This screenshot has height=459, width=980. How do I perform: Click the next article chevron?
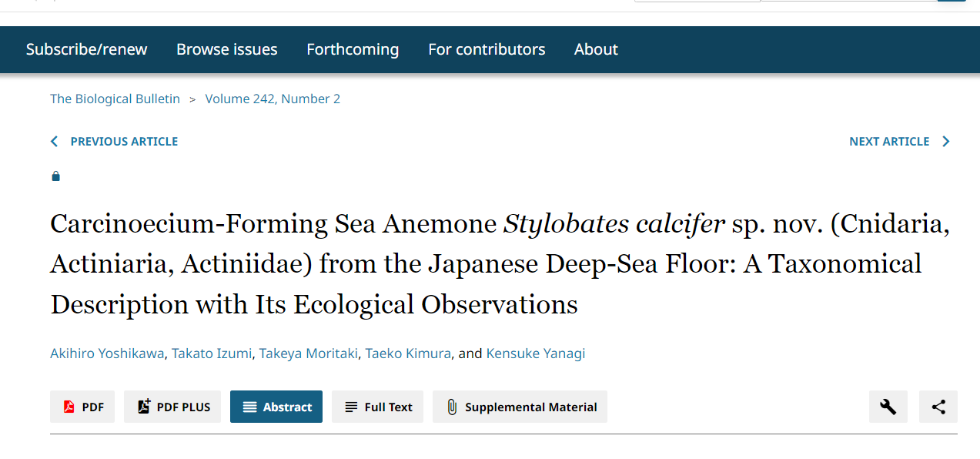(946, 141)
